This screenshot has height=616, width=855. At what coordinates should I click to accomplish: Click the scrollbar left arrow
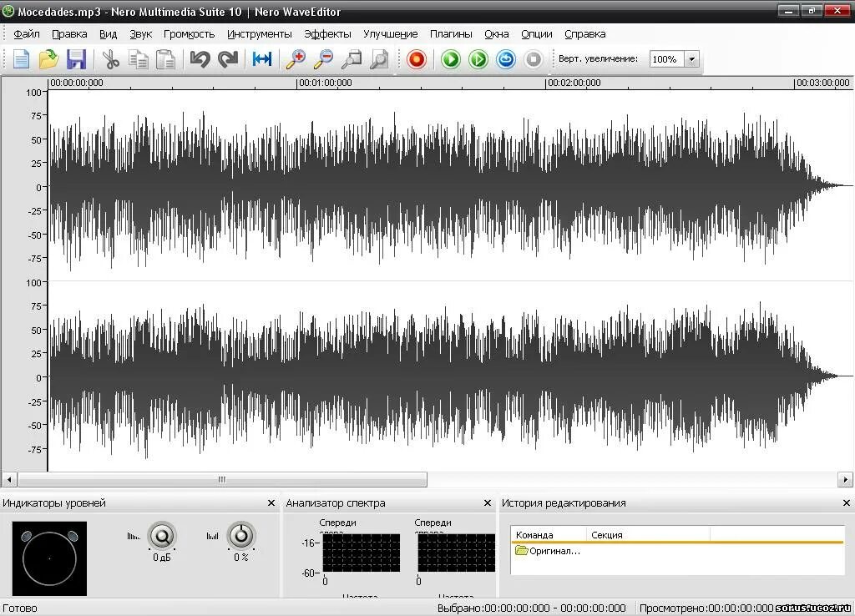tap(9, 480)
